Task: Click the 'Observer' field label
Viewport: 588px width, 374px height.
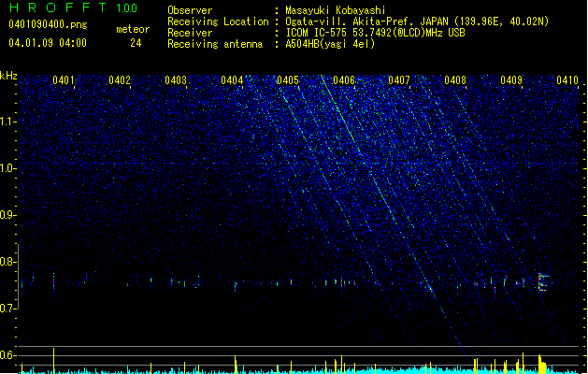Action: pos(190,10)
